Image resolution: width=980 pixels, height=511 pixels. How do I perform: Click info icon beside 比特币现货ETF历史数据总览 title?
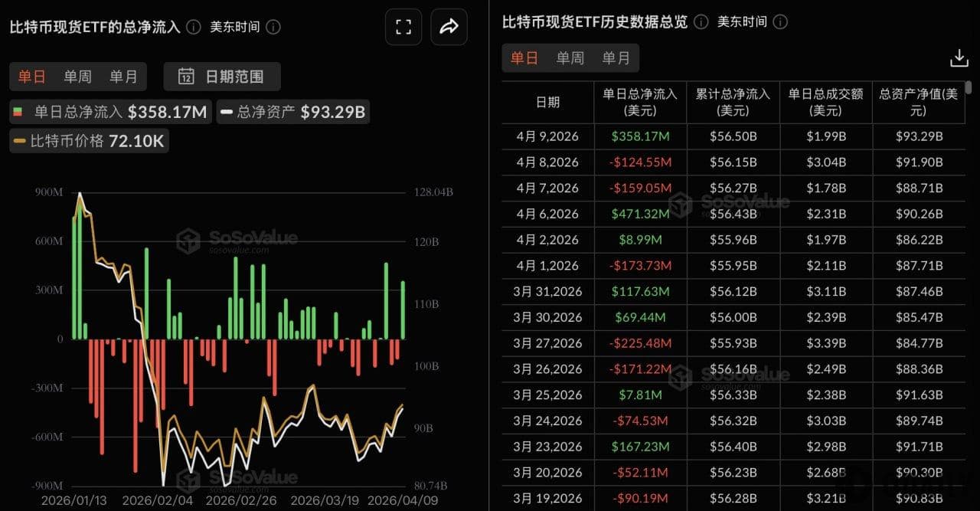point(701,21)
